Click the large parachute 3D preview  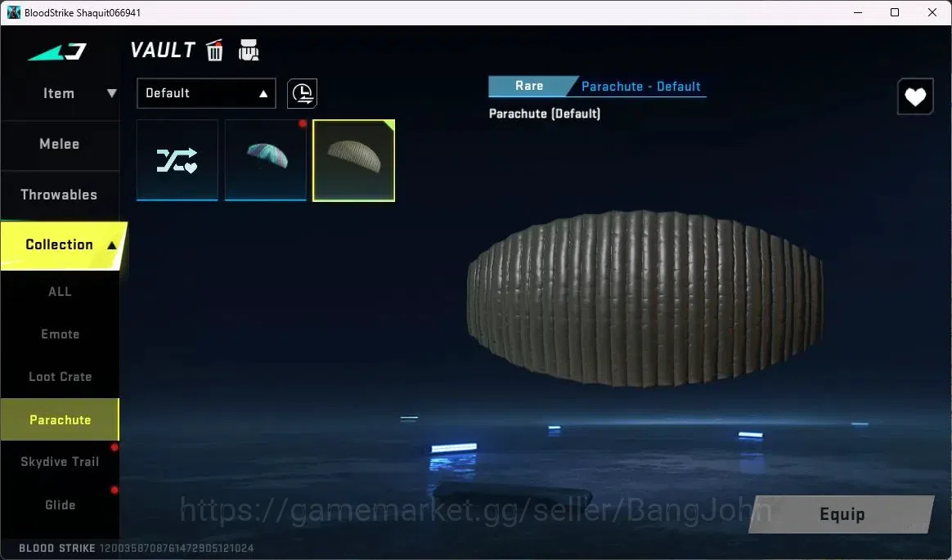pos(644,298)
